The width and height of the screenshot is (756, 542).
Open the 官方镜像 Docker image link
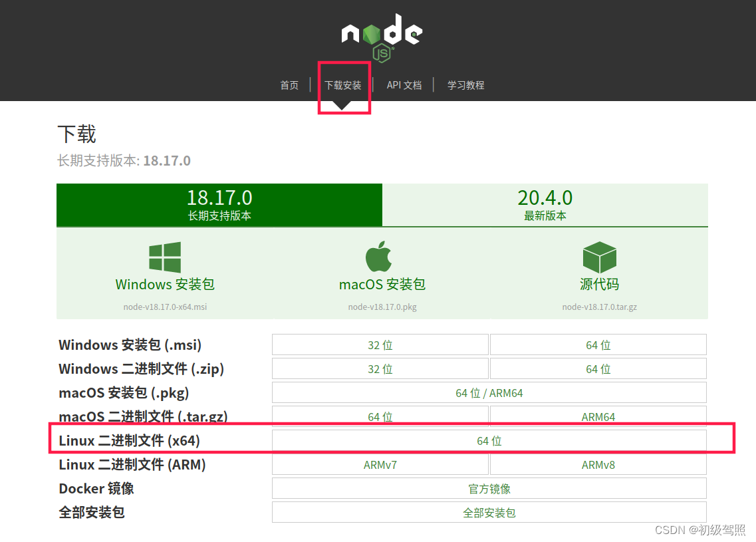click(489, 488)
